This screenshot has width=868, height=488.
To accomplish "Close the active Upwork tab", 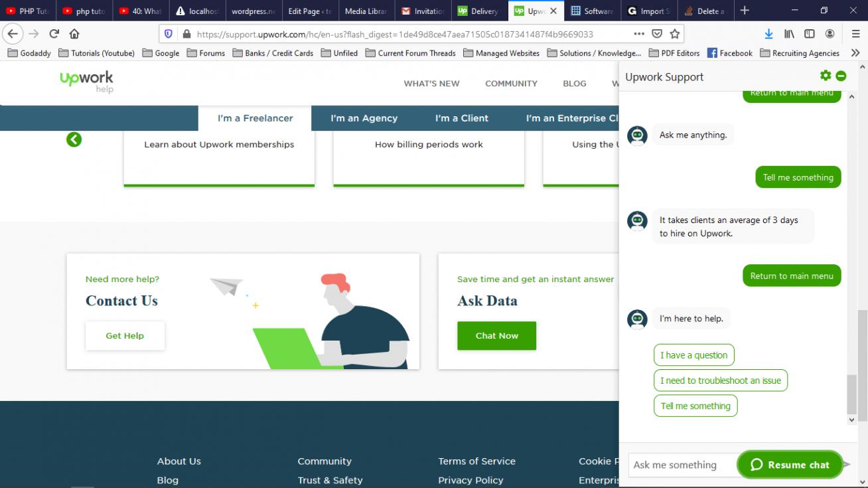I will click(x=553, y=11).
